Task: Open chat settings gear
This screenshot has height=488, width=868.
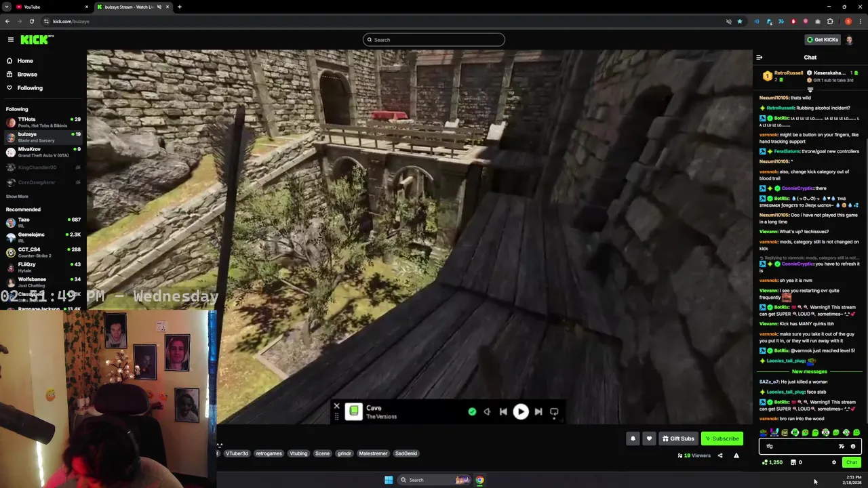Action: tap(834, 462)
